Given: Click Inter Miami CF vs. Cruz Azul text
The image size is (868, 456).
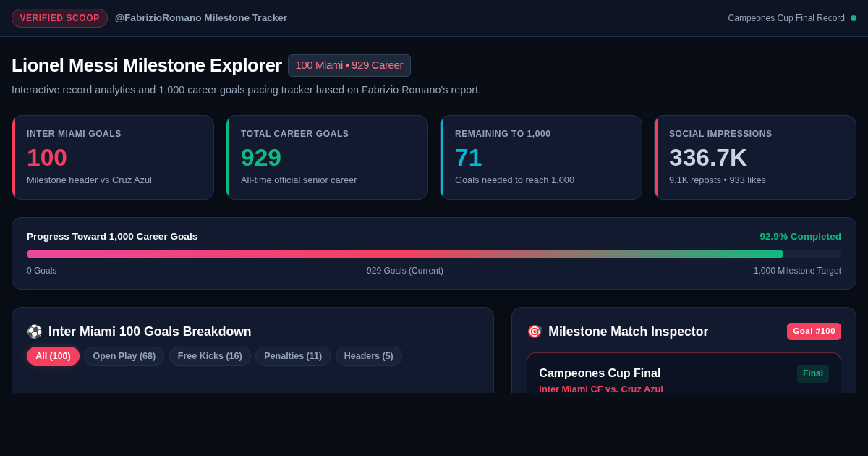Looking at the screenshot, I should coord(601,389).
